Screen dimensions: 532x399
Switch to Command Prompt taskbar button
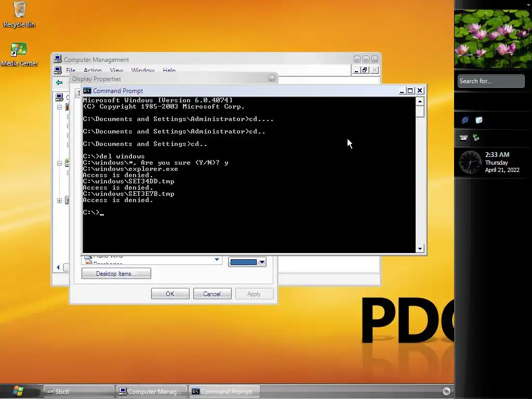[224, 392]
